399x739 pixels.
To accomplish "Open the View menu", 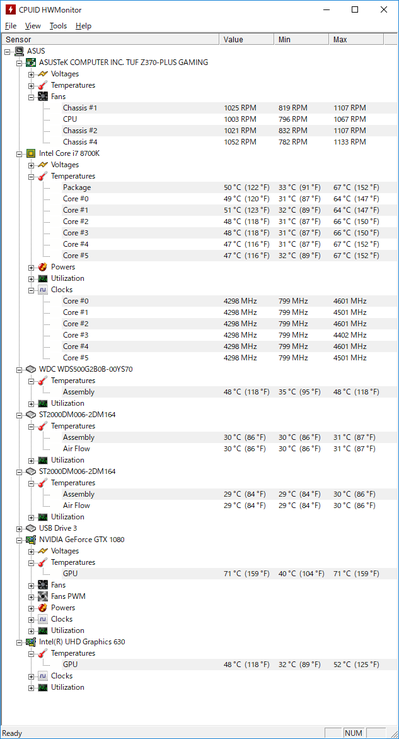I will click(33, 26).
